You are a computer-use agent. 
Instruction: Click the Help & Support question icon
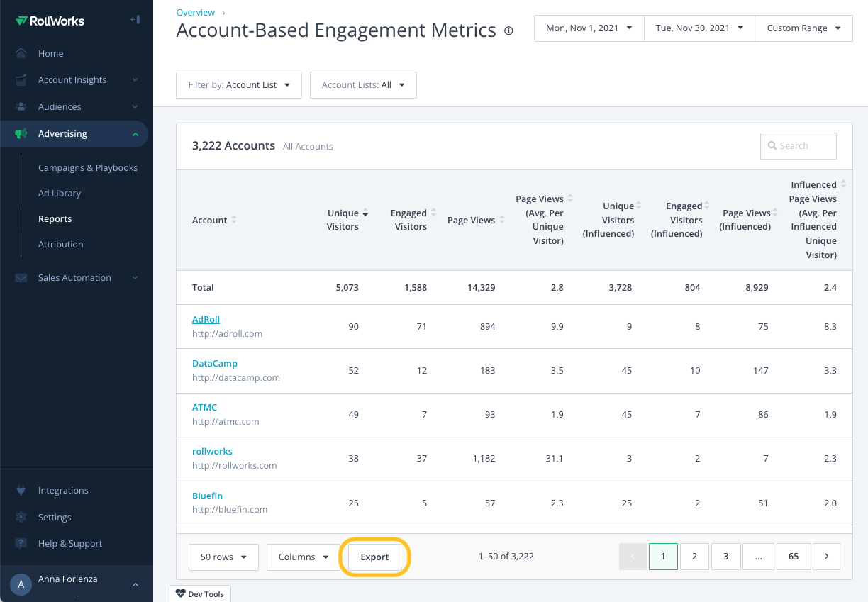click(x=21, y=544)
